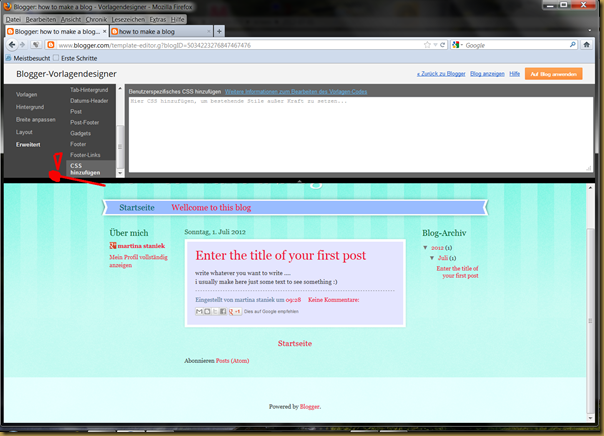This screenshot has height=436, width=604.
Task: Click the Facebook share icon under the post
Action: 223,311
